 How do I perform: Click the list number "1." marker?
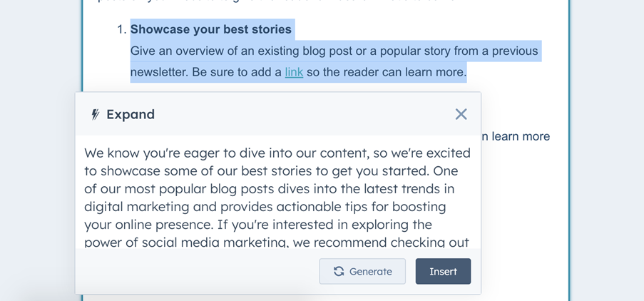click(x=121, y=29)
